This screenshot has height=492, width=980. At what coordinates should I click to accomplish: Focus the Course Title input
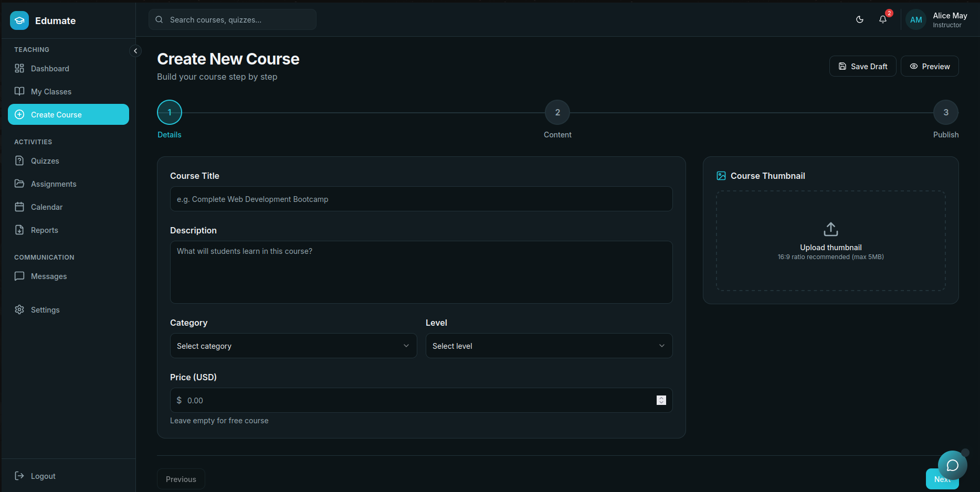421,199
